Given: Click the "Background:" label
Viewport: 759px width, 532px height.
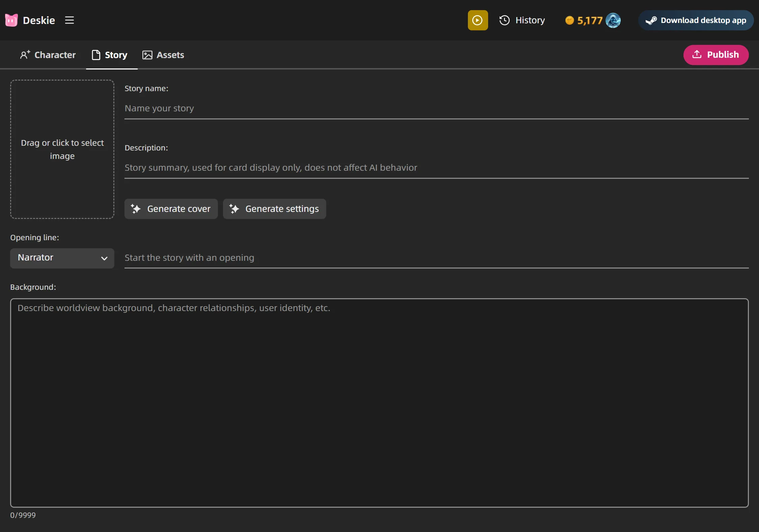Looking at the screenshot, I should click(33, 287).
